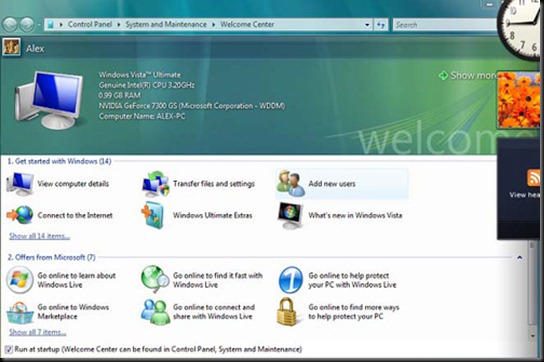Viewport: 544px width, 362px height.
Task: Click the gold padlock icon
Action: (x=287, y=312)
